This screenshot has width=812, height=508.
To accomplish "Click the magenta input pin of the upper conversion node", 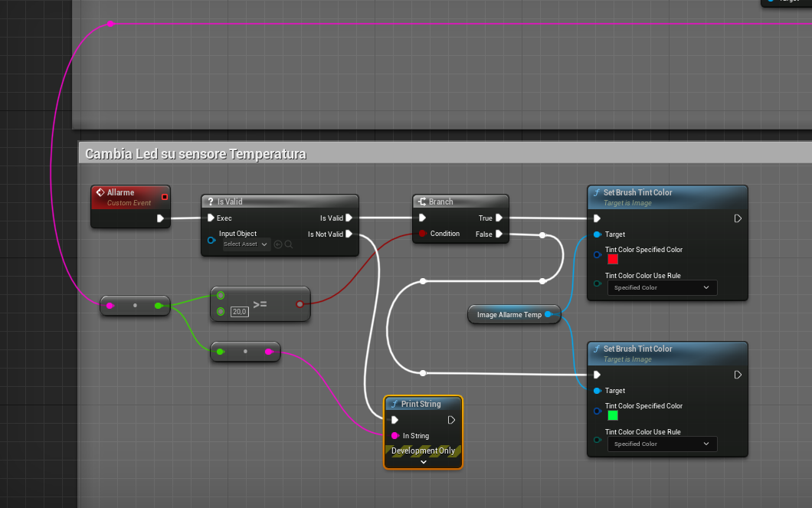I will pyautogui.click(x=110, y=306).
